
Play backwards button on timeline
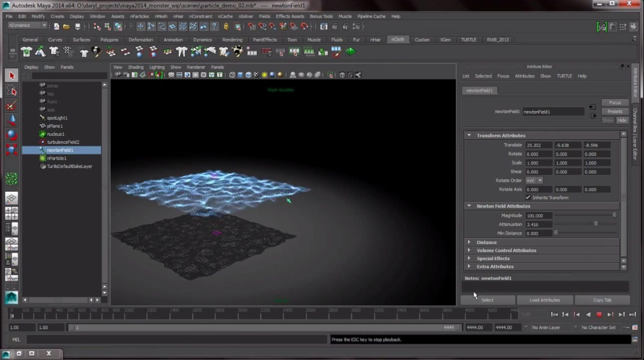(588, 315)
